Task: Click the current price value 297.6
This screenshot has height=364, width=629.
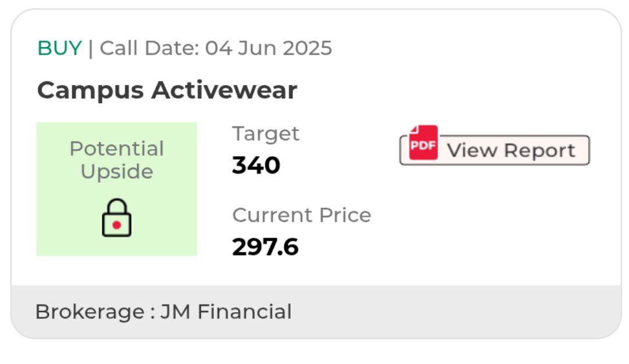Action: coord(266,247)
